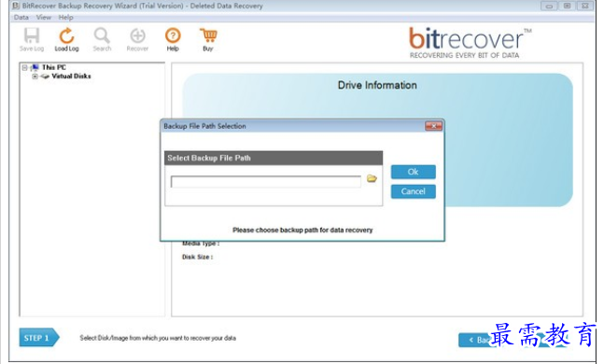Minimize the BitRecover main window
This screenshot has height=364, width=604.
[x=549, y=6]
